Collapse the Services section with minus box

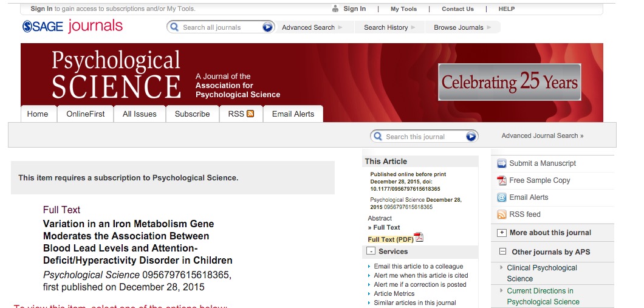pyautogui.click(x=371, y=251)
